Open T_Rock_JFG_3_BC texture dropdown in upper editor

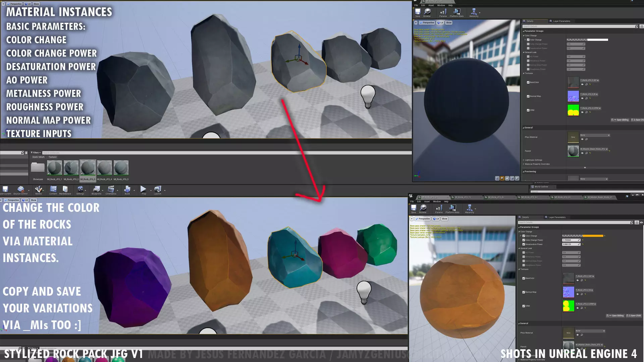[x=590, y=80]
